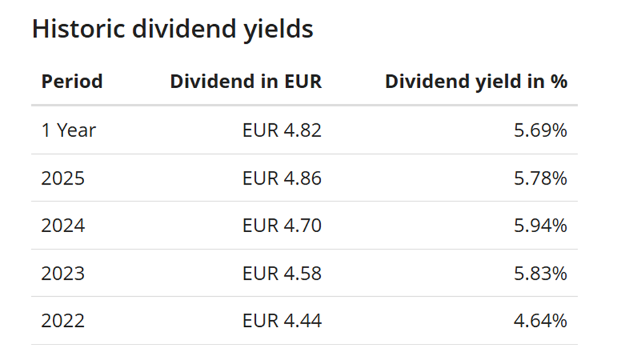This screenshot has height=364, width=617.
Task: Select the 2022 period cell
Action: [63, 321]
